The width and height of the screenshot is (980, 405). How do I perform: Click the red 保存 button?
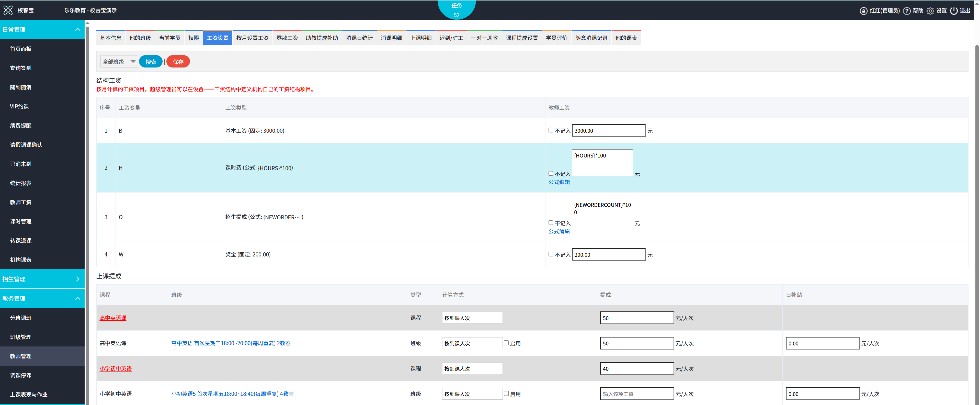(x=178, y=62)
